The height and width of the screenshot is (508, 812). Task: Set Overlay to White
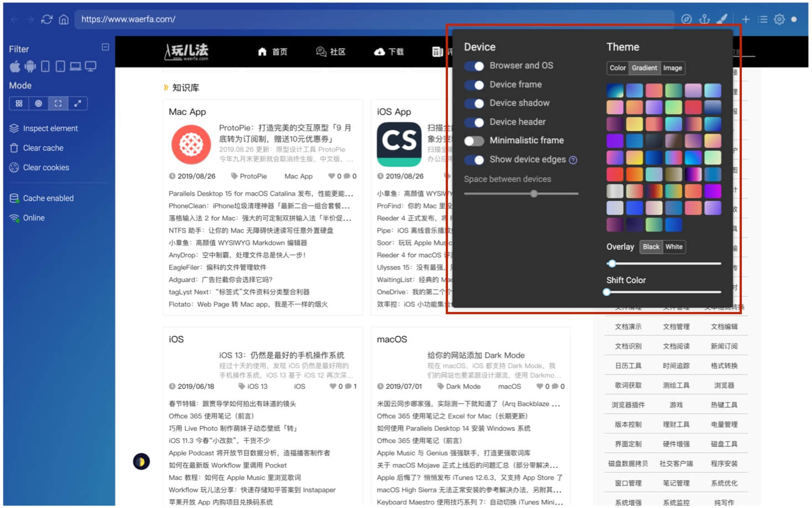674,247
